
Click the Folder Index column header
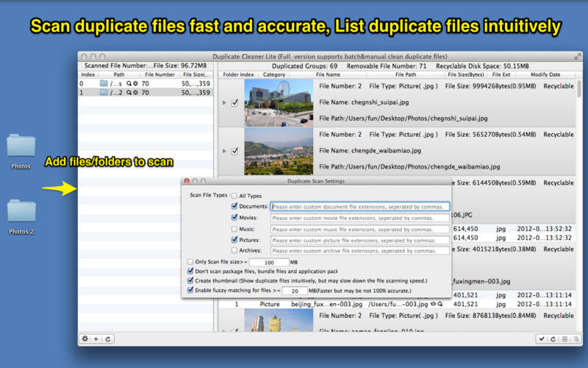pos(238,75)
